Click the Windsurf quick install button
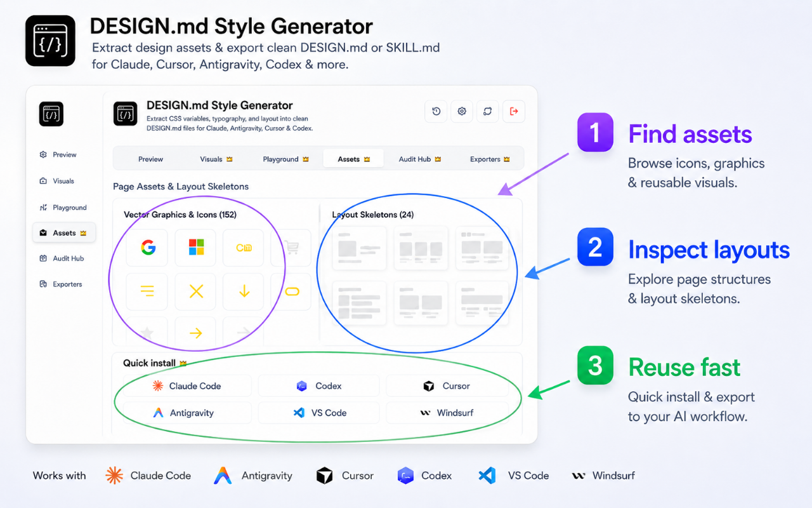Viewport: 812px width, 508px height. pos(447,413)
